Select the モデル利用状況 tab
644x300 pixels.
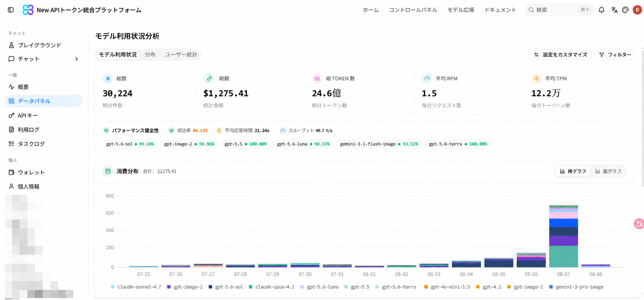click(118, 55)
